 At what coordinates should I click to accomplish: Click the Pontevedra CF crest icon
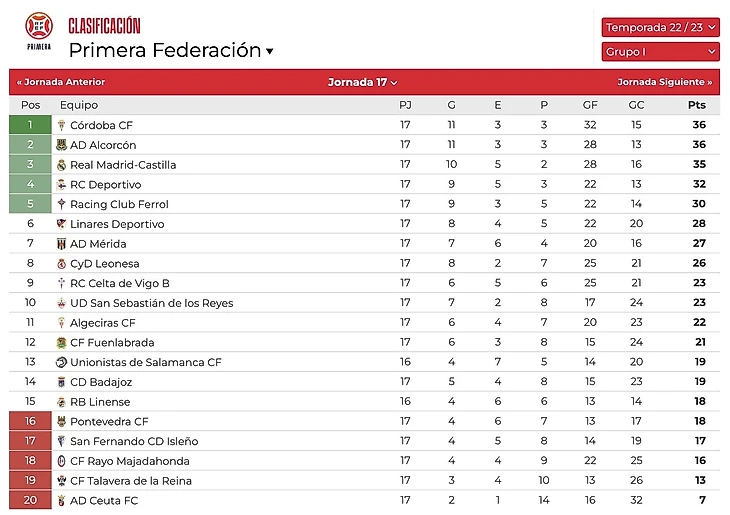click(61, 422)
